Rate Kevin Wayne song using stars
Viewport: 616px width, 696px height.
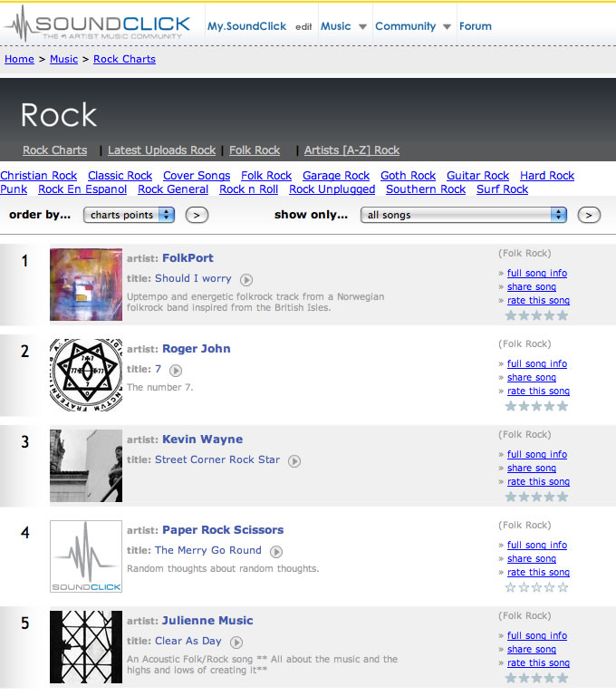click(x=536, y=497)
